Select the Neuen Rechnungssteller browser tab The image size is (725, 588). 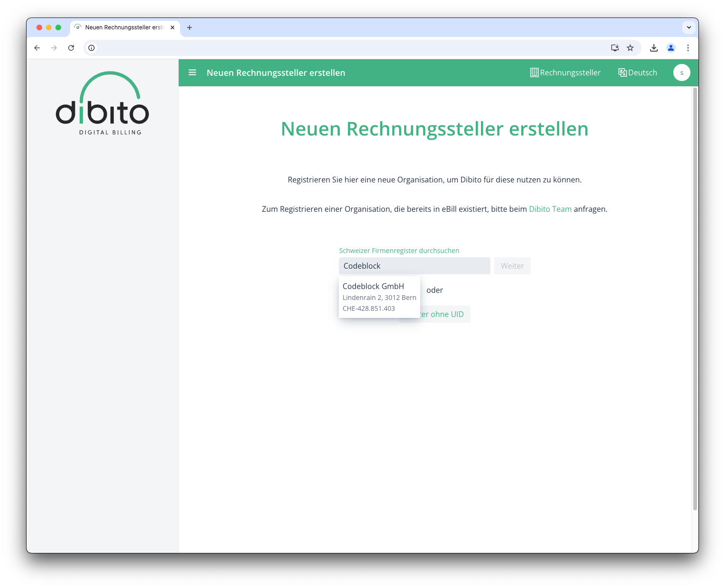[x=124, y=27]
